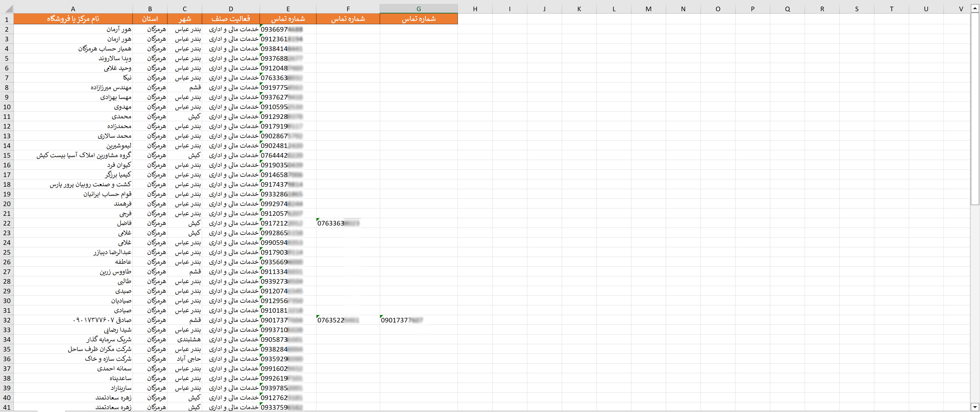Screen dimensions: 980x412
Task: Click cell "شیدا رضایی"
Action: pyautogui.click(x=73, y=330)
